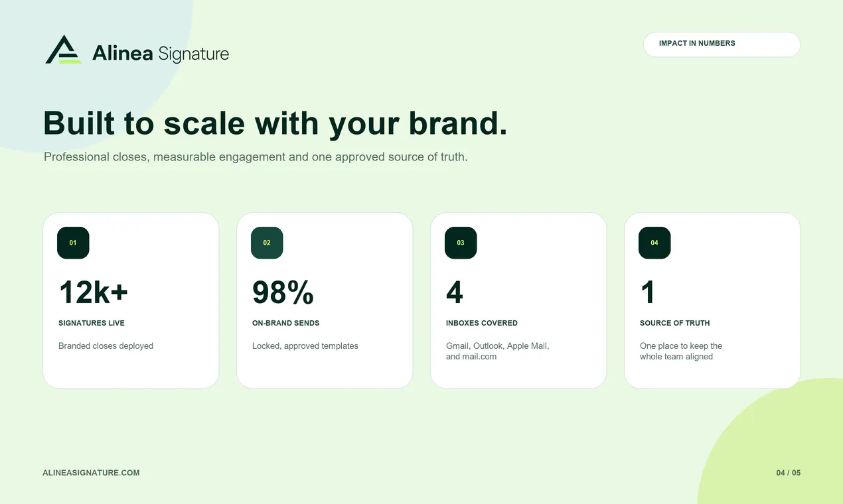This screenshot has height=504, width=843.
Task: Click the Inboxes Covered card heading
Action: (482, 323)
